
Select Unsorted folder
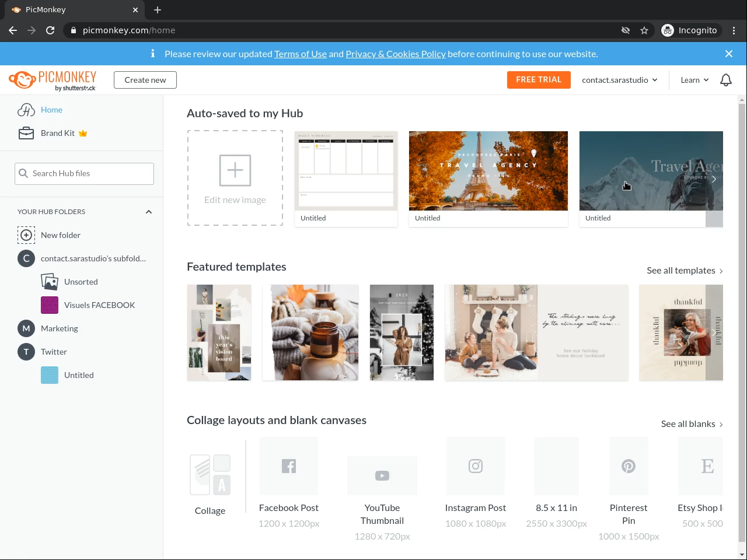click(81, 282)
